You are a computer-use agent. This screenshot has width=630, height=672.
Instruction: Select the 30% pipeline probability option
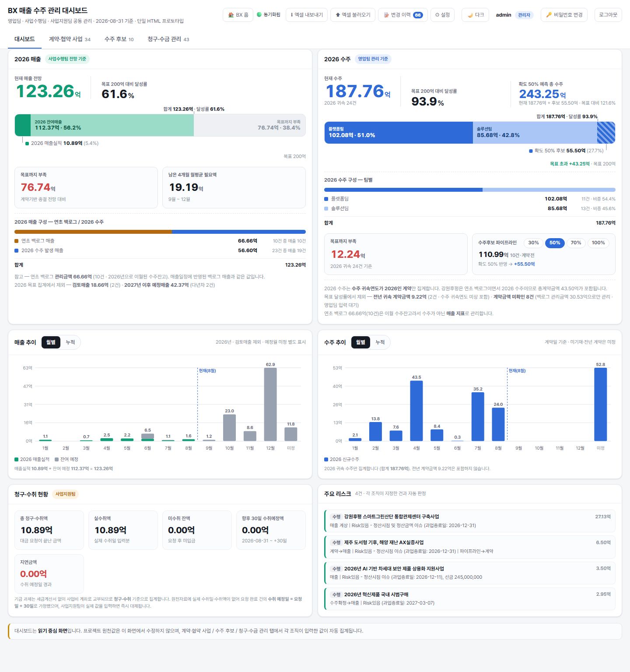(533, 243)
